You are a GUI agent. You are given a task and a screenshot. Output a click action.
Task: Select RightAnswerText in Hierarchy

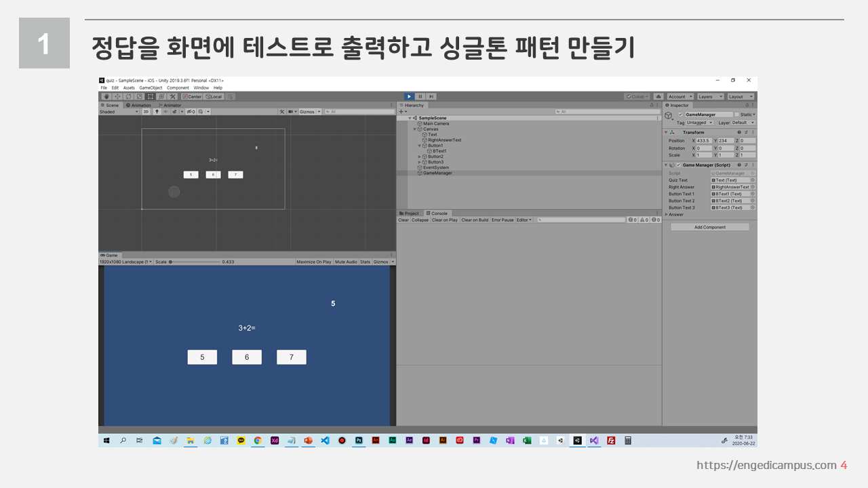coord(444,140)
